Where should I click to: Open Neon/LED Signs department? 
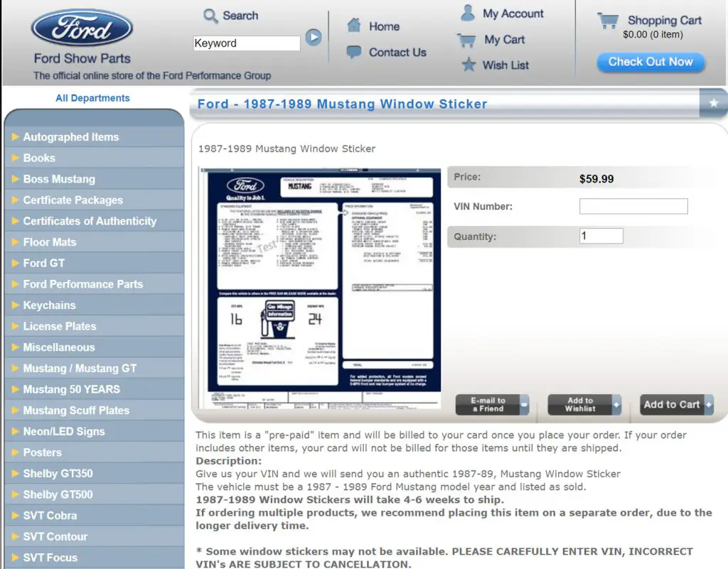point(64,431)
